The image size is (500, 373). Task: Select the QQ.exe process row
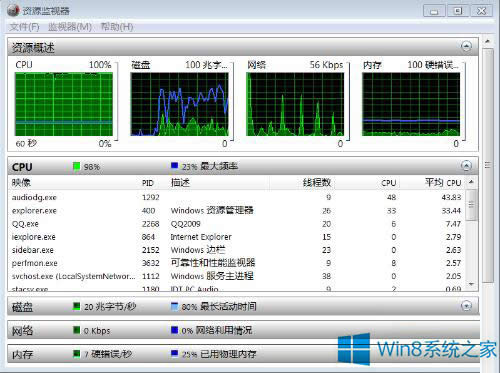click(237, 224)
